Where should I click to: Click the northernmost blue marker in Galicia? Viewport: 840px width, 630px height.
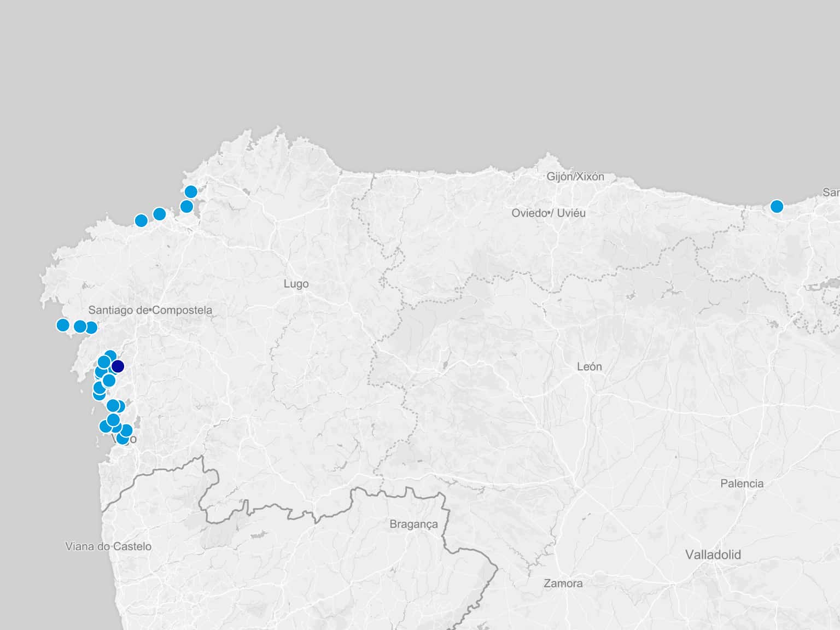point(191,191)
